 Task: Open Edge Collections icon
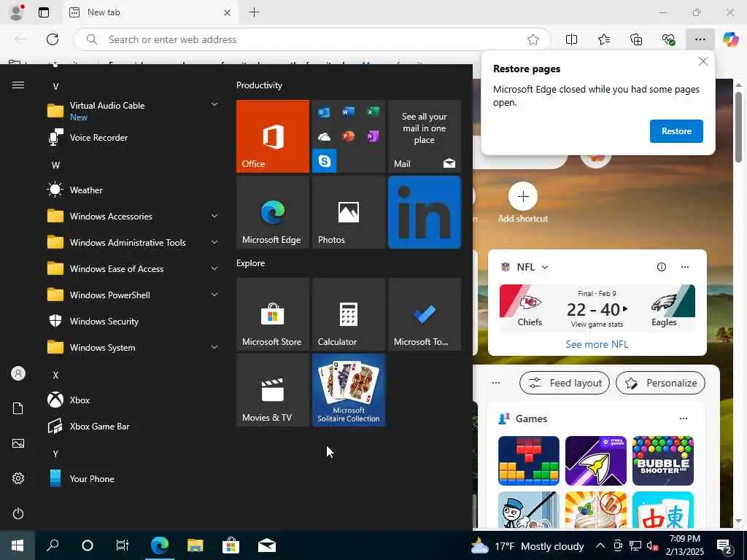[636, 39]
